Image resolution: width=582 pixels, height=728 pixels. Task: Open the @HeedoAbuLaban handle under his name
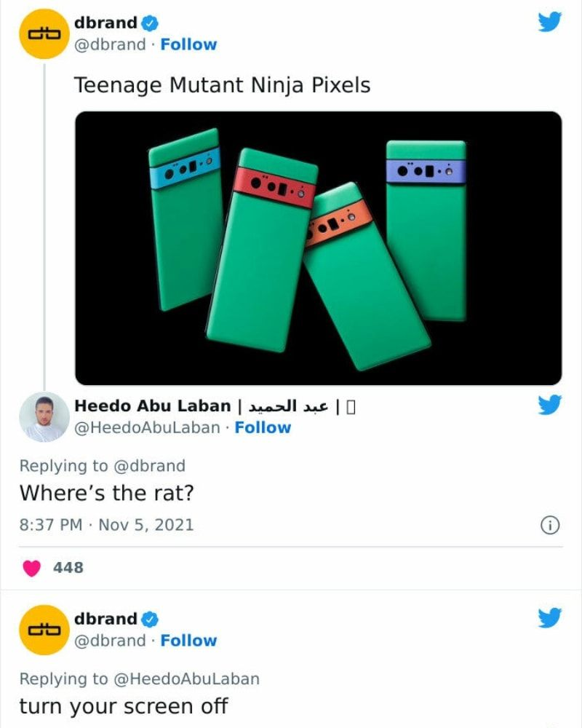(x=147, y=427)
